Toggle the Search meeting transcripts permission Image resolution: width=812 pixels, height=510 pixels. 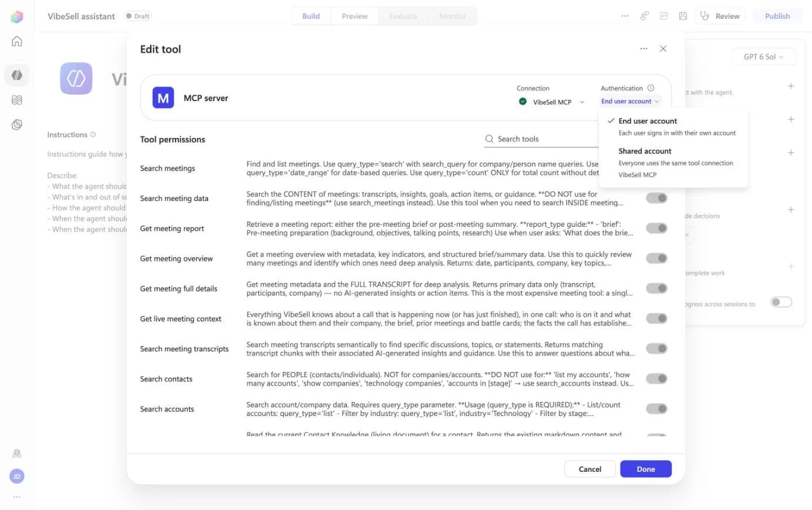click(656, 348)
